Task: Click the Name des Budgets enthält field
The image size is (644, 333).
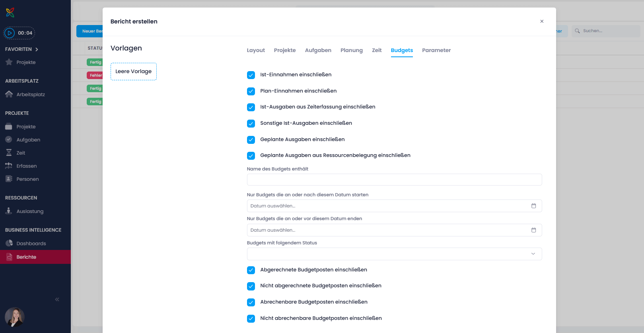Action: [x=394, y=180]
